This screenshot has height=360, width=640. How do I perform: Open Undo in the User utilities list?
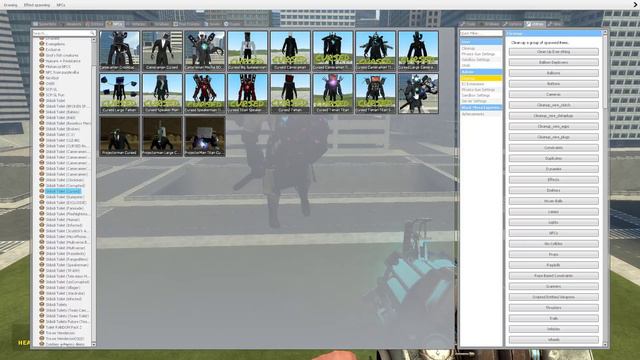(x=466, y=65)
